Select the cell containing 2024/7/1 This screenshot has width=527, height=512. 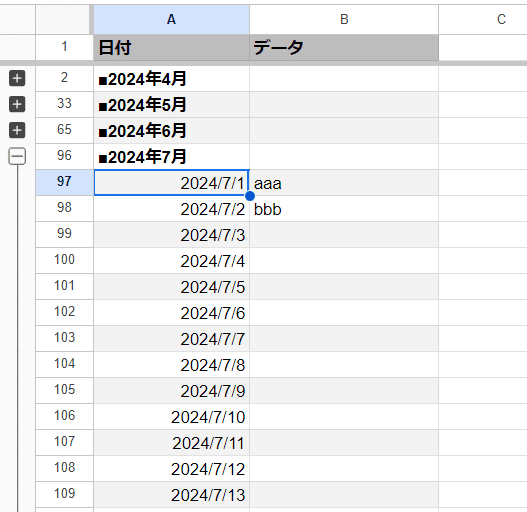coord(171,183)
